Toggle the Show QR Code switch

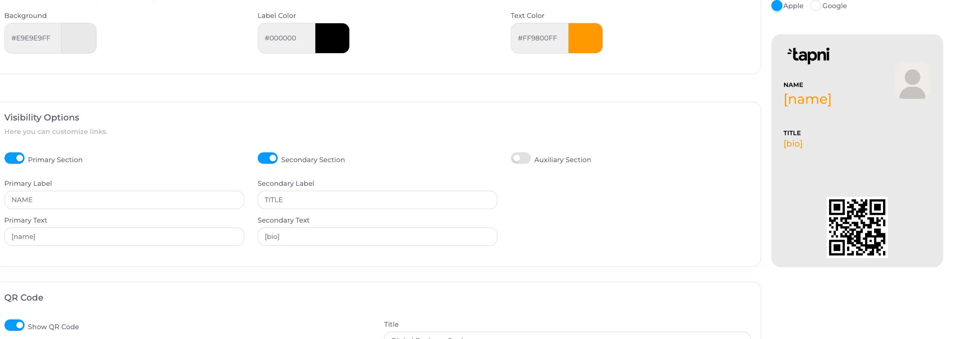pyautogui.click(x=14, y=326)
